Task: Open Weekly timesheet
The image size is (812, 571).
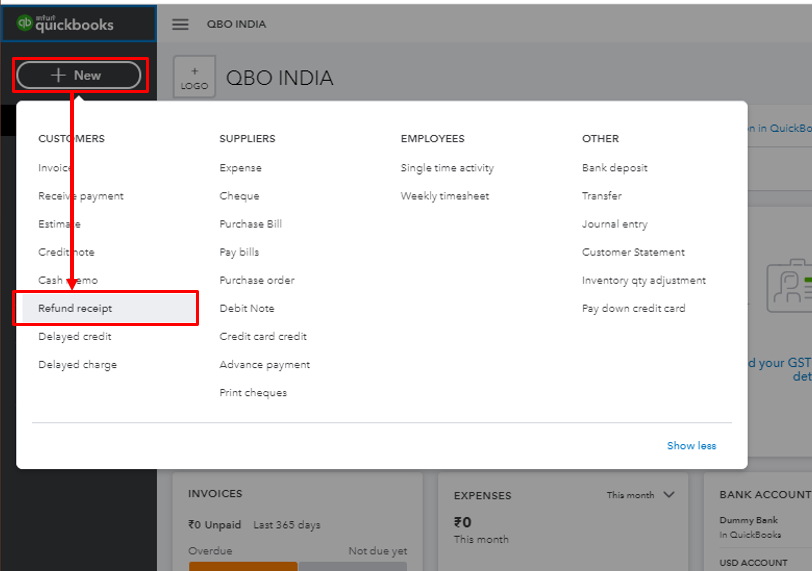Action: tap(445, 196)
